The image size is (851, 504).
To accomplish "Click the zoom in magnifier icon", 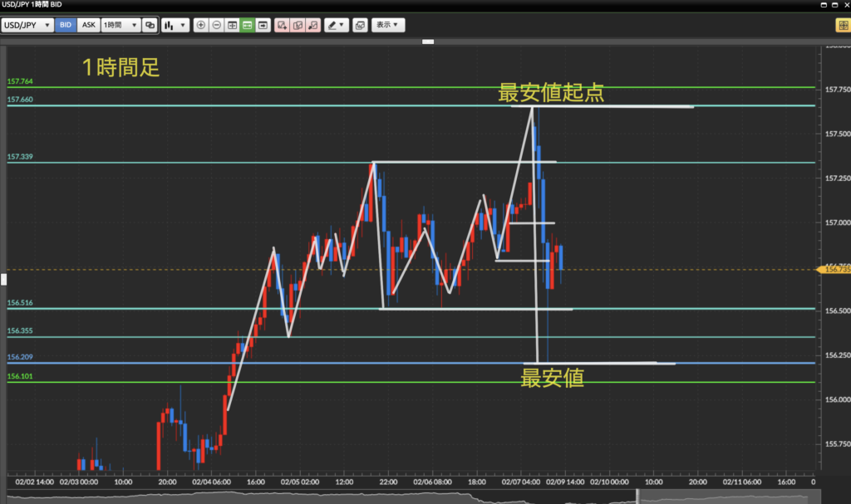I will pos(200,26).
